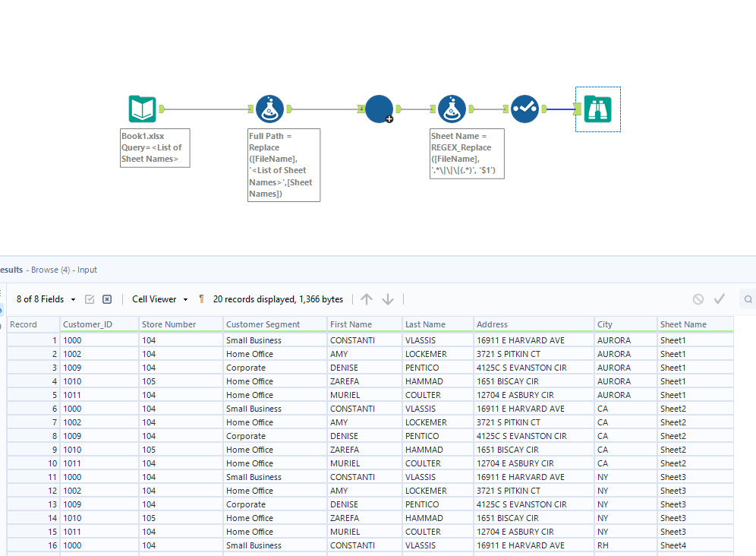756x556 pixels.
Task: Select the Full Path Formula tool
Action: (x=269, y=109)
